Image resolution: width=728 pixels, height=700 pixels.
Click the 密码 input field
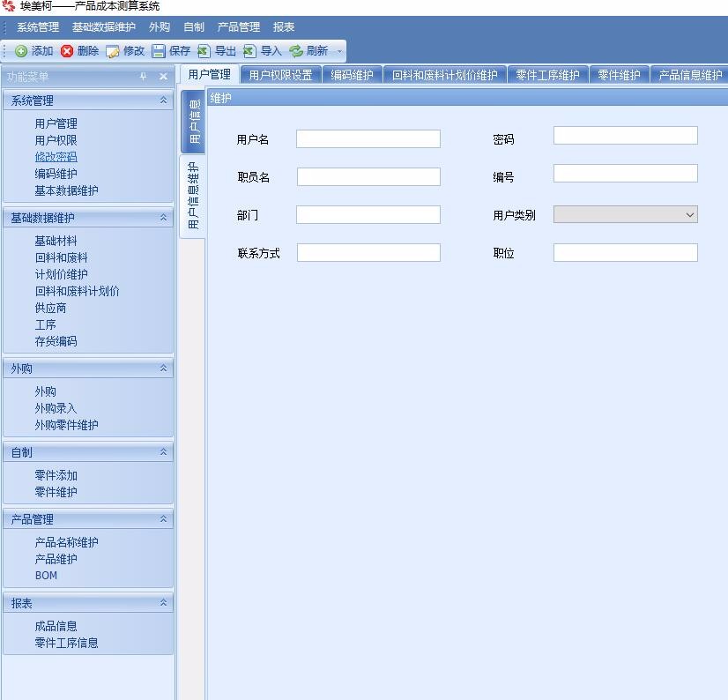click(626, 135)
